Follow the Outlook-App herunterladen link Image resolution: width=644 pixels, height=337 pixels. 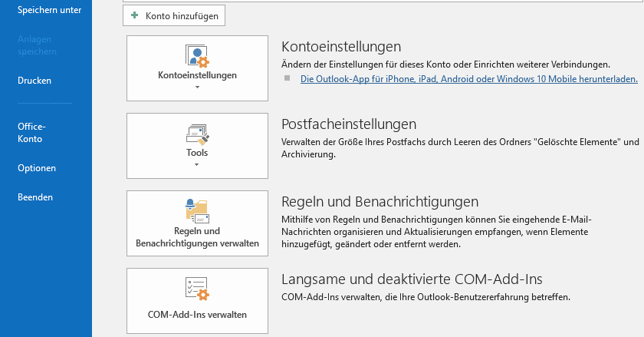pyautogui.click(x=469, y=79)
